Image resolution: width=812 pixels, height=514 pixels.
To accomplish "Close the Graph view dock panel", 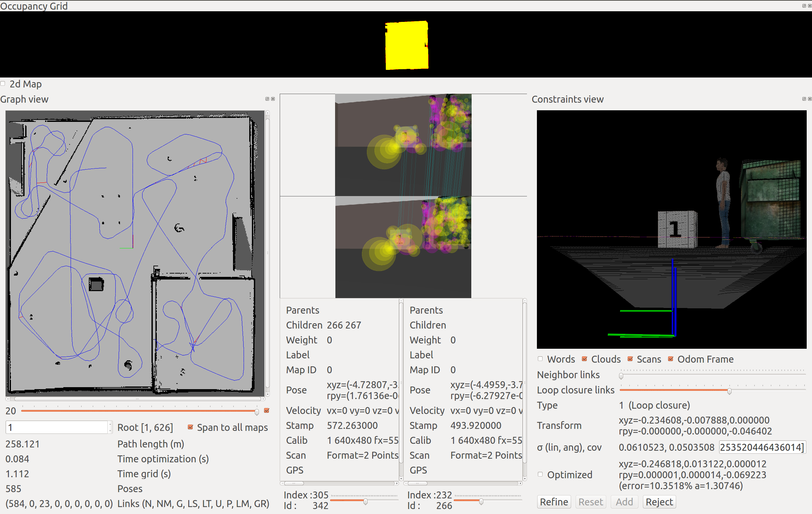I will click(273, 99).
